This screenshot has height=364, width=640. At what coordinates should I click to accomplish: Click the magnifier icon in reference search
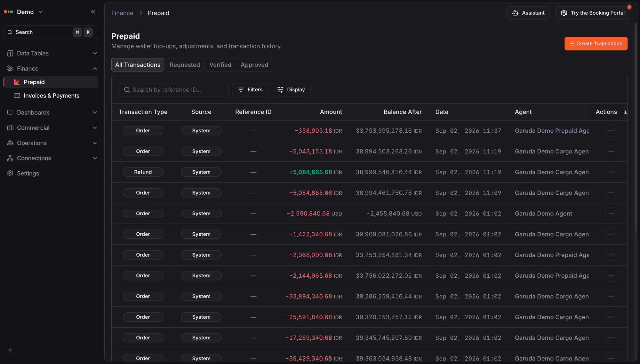point(127,89)
